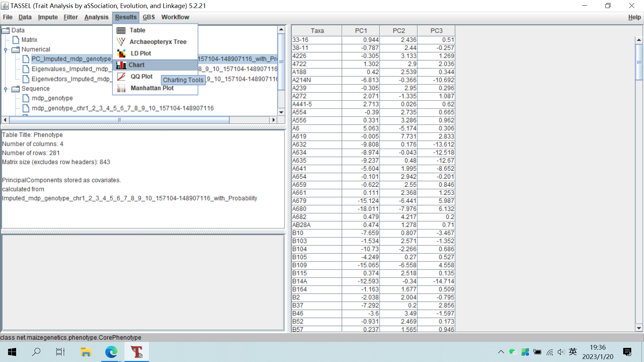Open the Analysis menu
644x362 pixels.
click(96, 17)
